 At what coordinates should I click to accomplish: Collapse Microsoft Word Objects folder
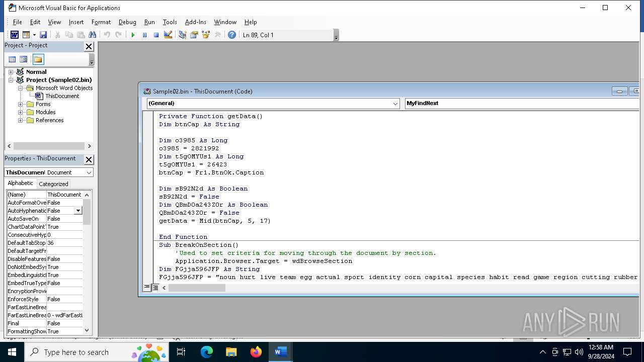[21, 88]
